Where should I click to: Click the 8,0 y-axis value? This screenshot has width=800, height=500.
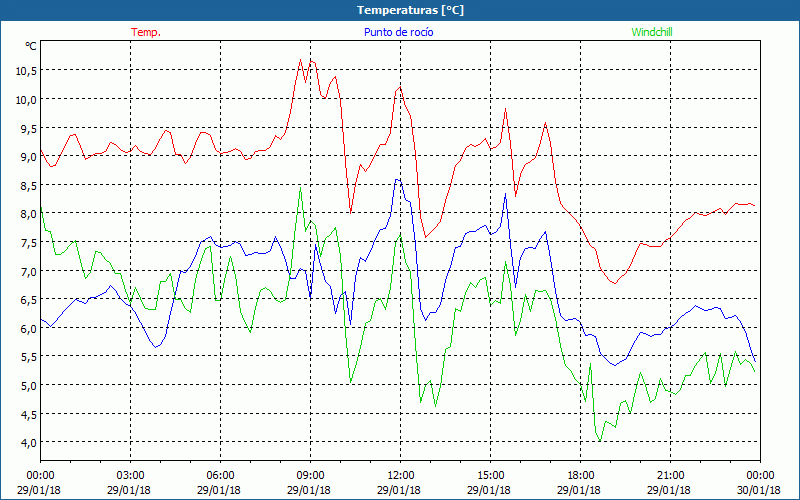(x=29, y=214)
